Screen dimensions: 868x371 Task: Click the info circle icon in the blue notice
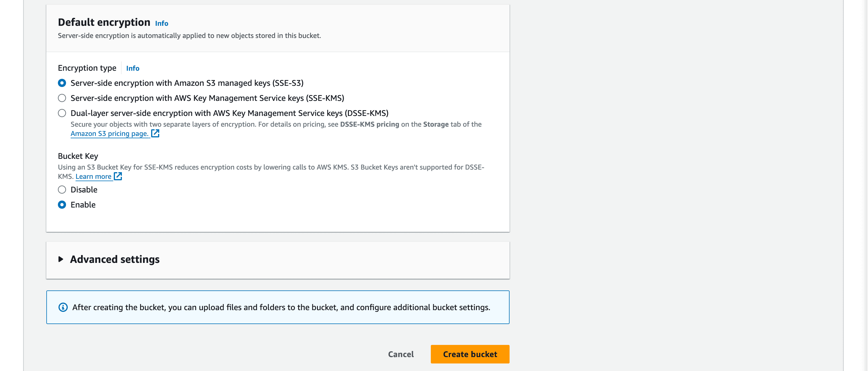(63, 307)
